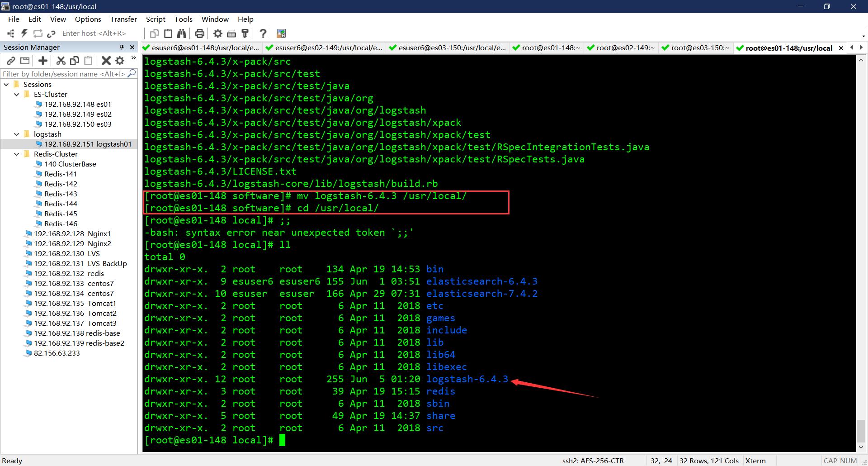This screenshot has width=868, height=466.
Task: Click the Reconnect arrows icon
Action: coord(38,33)
